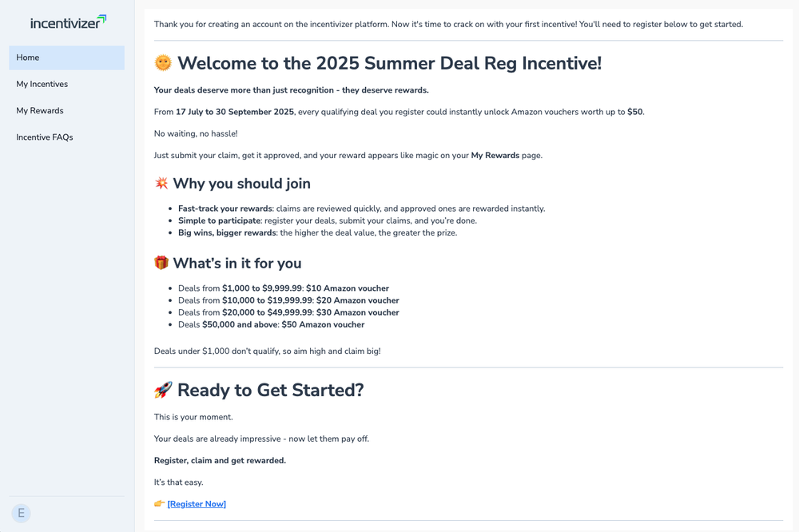Click the $10 Amazon voucher bullet item
The height and width of the screenshot is (532, 799).
click(283, 288)
